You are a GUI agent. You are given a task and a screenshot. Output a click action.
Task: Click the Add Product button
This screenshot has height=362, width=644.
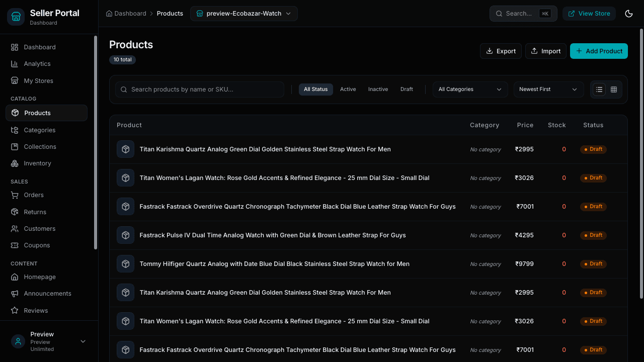[599, 51]
